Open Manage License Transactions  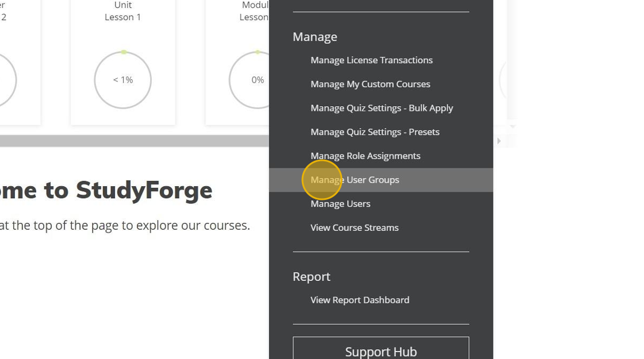coord(371,60)
